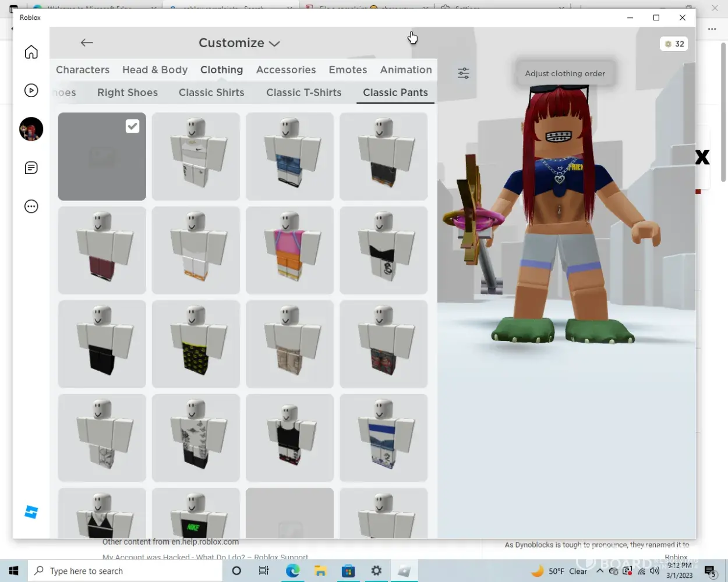Open the Right Shoes subcategory
Screen dimensions: 728x582
[128, 93]
